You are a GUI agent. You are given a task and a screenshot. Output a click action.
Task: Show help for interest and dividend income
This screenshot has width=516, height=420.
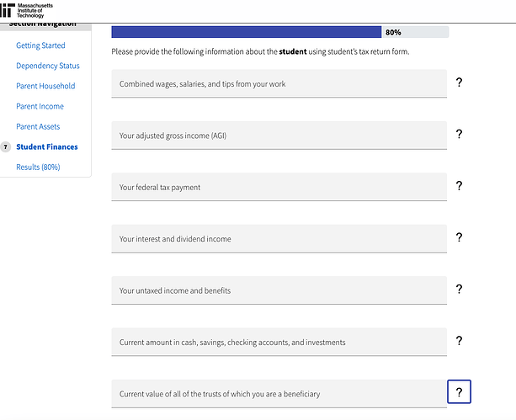459,237
